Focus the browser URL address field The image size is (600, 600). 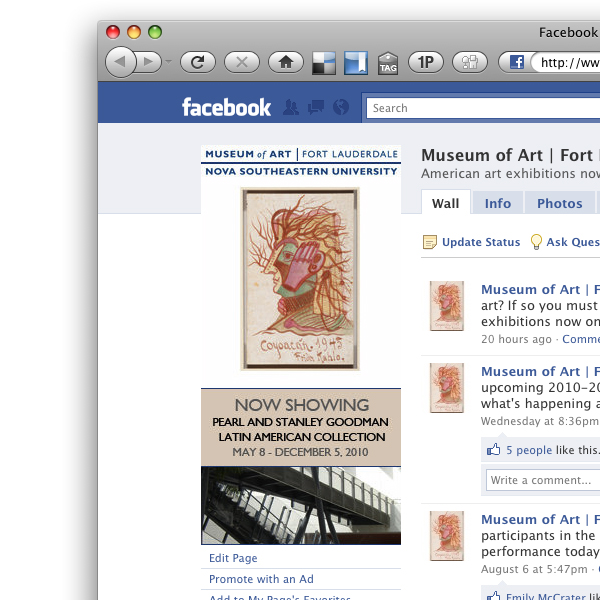click(x=566, y=62)
